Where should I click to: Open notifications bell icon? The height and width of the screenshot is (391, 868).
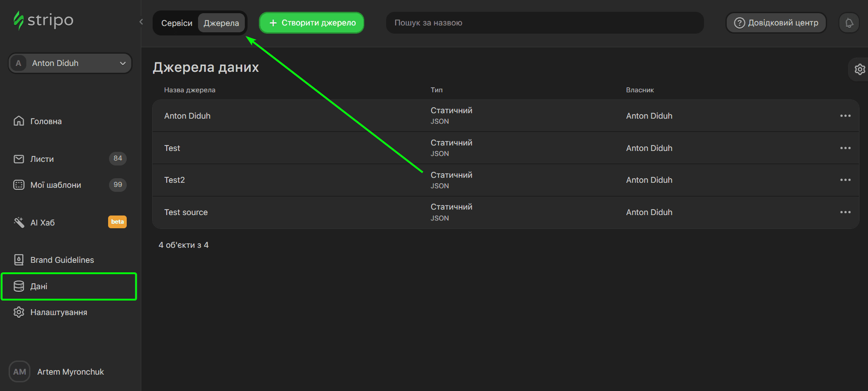(849, 23)
